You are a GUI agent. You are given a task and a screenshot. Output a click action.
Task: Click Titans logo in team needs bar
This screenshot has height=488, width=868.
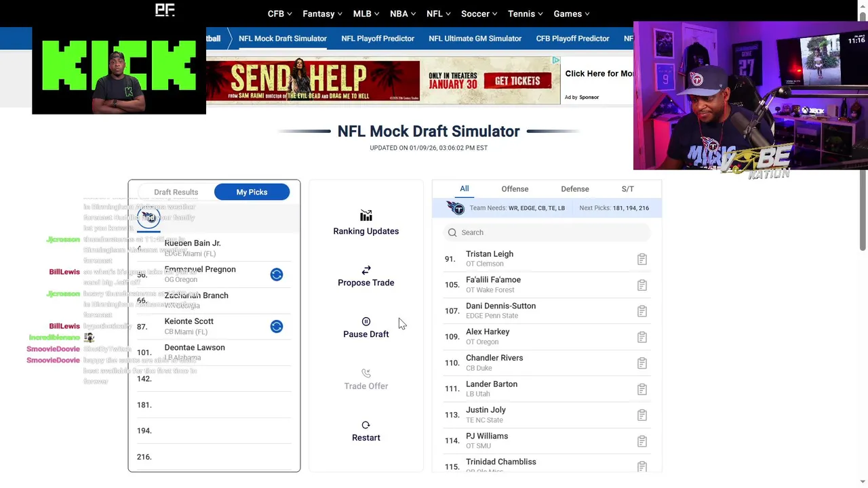pyautogui.click(x=455, y=208)
